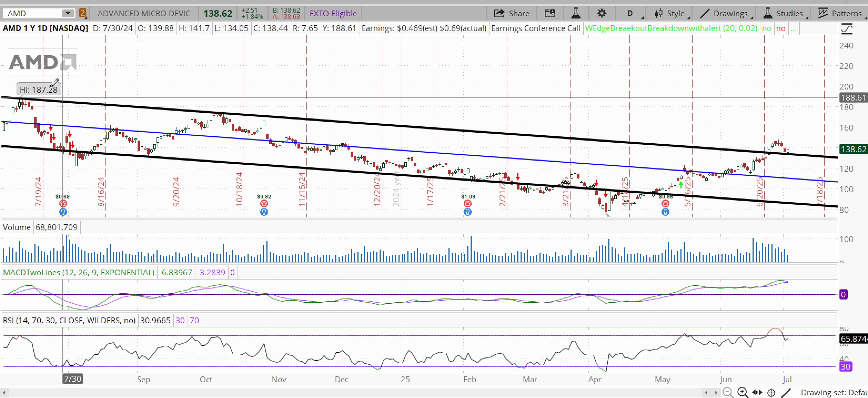Click the purple 30 RSI level axis label
868x398 pixels.
tap(845, 367)
